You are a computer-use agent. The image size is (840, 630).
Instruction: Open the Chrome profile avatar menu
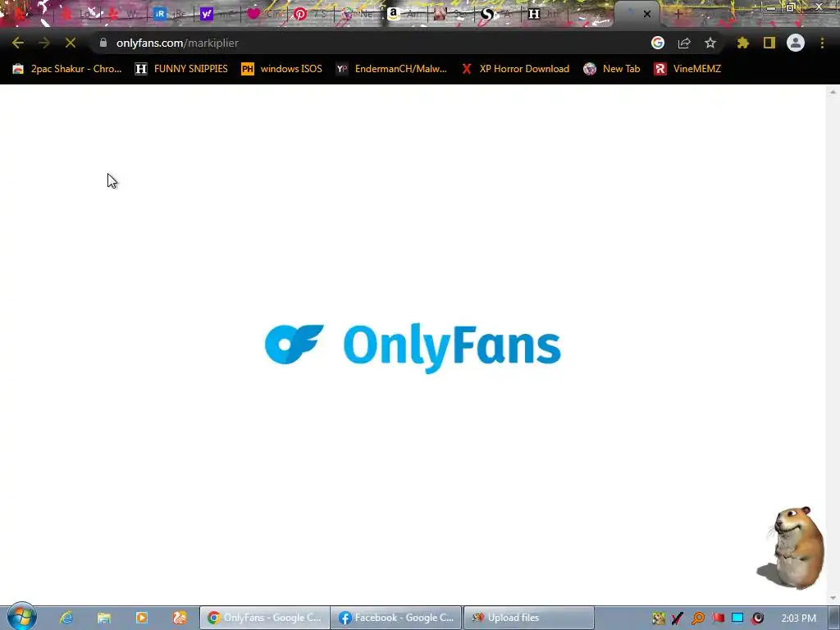[796, 43]
